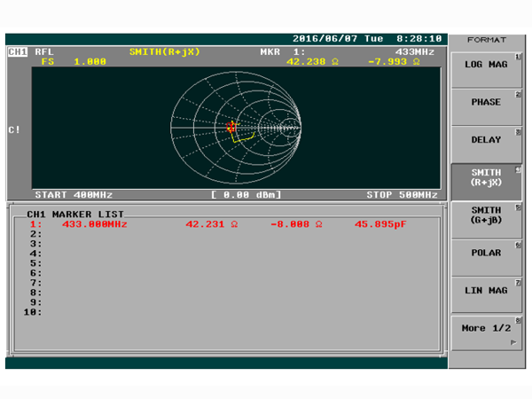Click the CH1 MARKER LIST heading

75,215
